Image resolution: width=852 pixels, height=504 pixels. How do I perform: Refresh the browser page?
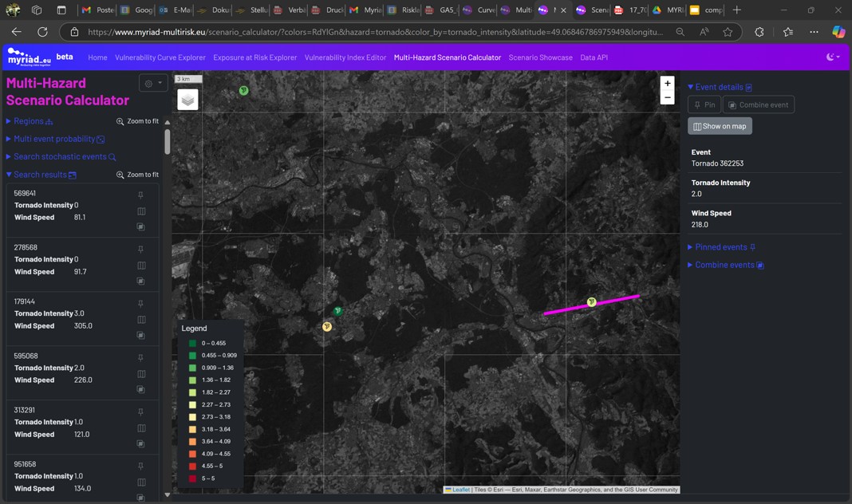42,32
